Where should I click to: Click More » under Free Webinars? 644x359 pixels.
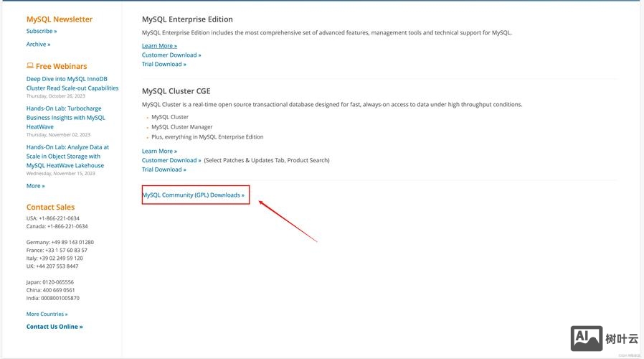pos(35,186)
